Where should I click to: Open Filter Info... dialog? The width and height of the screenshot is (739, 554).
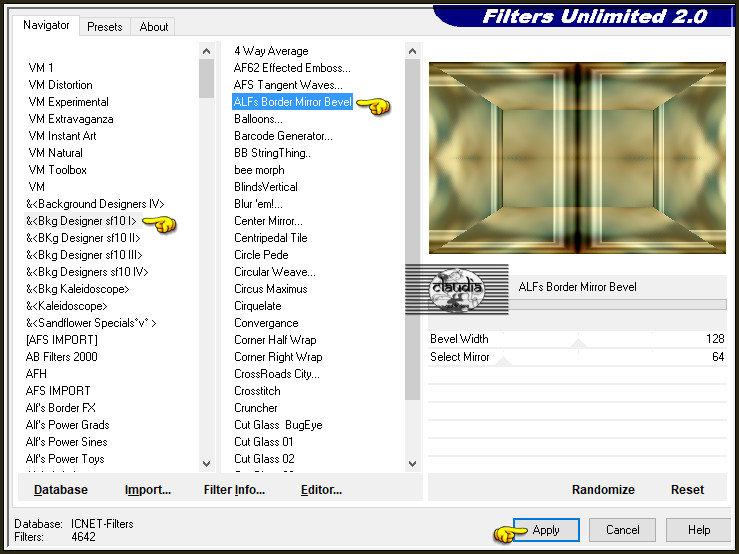[x=234, y=489]
